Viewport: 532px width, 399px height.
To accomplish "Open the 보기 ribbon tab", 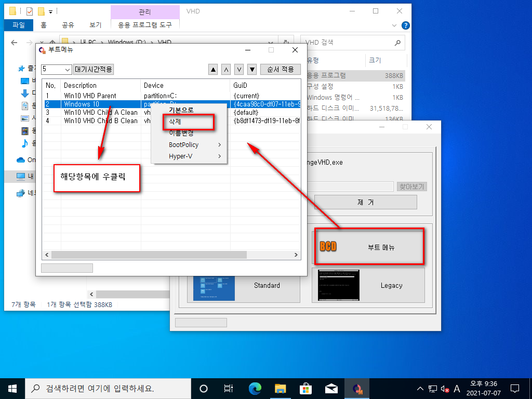I will click(x=96, y=25).
